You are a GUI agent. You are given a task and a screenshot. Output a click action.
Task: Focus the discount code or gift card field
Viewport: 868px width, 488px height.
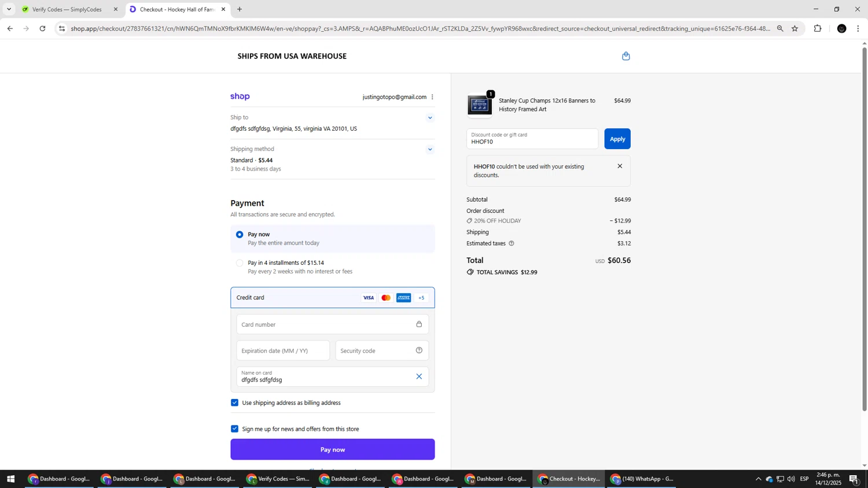(532, 139)
